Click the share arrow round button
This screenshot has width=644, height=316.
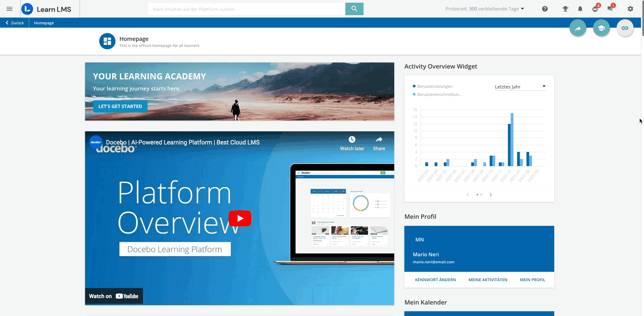click(x=578, y=28)
